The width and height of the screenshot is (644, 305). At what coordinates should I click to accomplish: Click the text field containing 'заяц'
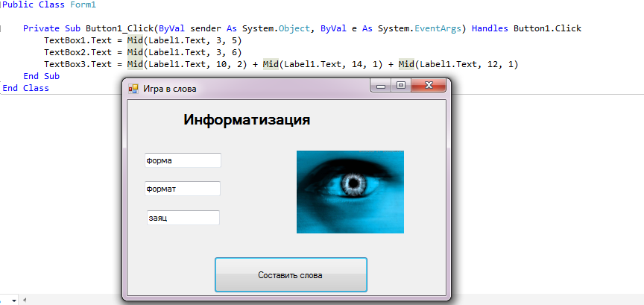[x=183, y=218]
